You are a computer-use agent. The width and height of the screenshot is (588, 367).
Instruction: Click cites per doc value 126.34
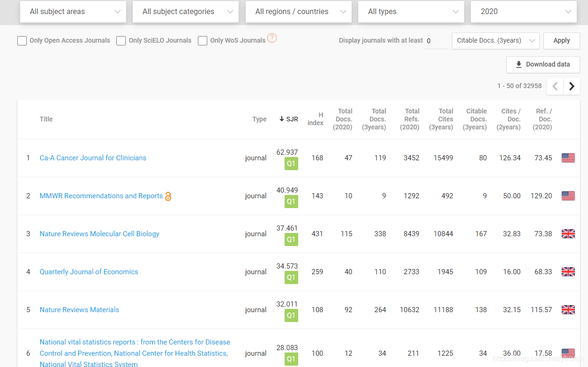coord(510,158)
